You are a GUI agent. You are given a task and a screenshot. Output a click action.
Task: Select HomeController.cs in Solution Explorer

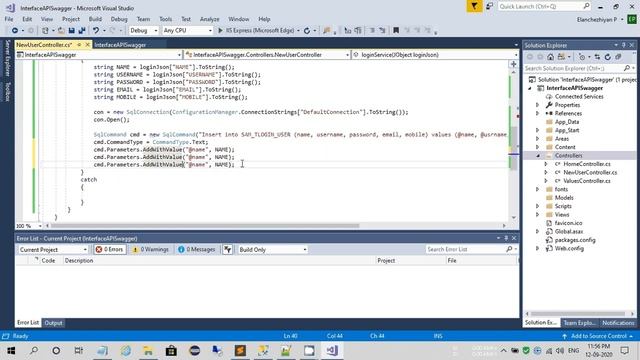(587, 164)
